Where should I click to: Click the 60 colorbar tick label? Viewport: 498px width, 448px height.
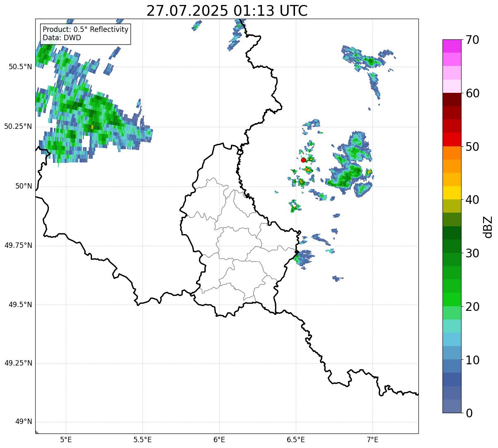point(472,93)
